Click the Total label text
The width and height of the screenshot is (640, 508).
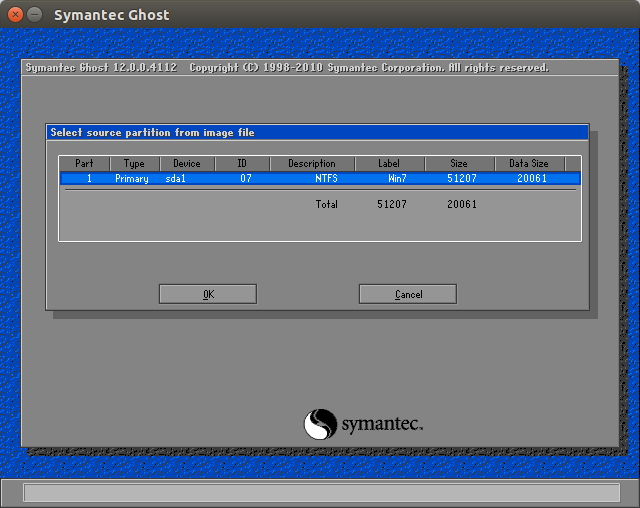pyautogui.click(x=327, y=204)
